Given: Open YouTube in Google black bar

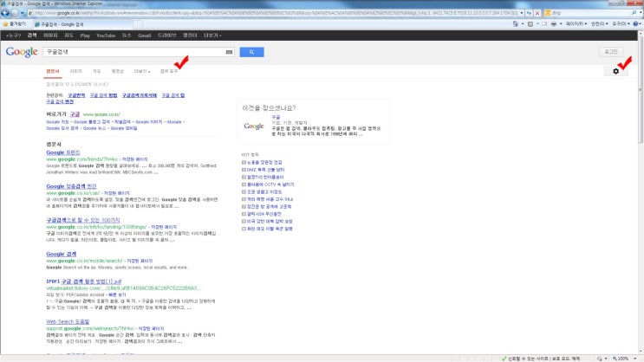Looking at the screenshot, I should coord(106,36).
